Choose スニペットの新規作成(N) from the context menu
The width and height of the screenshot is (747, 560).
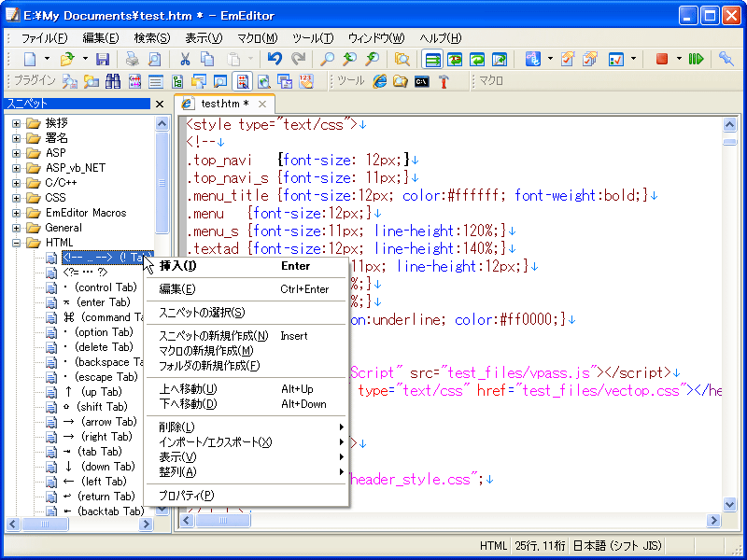(247, 336)
